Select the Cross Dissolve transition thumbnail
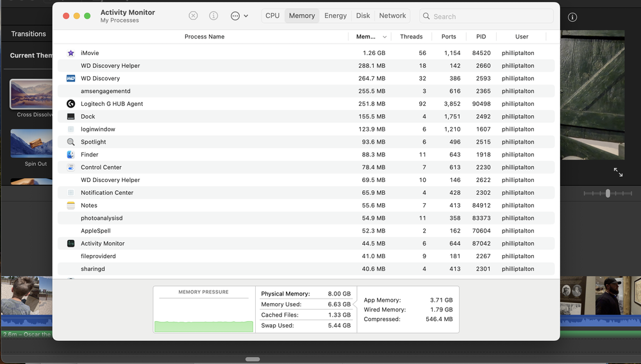Viewport: 641px width, 364px height. coord(31,94)
